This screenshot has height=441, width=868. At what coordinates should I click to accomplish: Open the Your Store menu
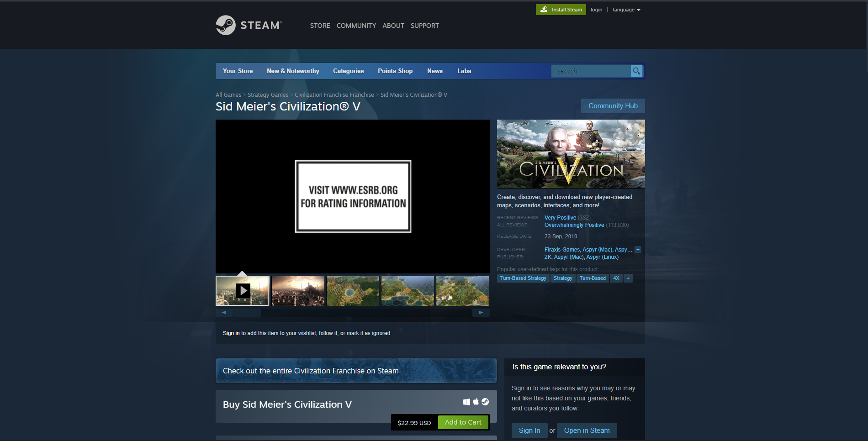pos(238,71)
